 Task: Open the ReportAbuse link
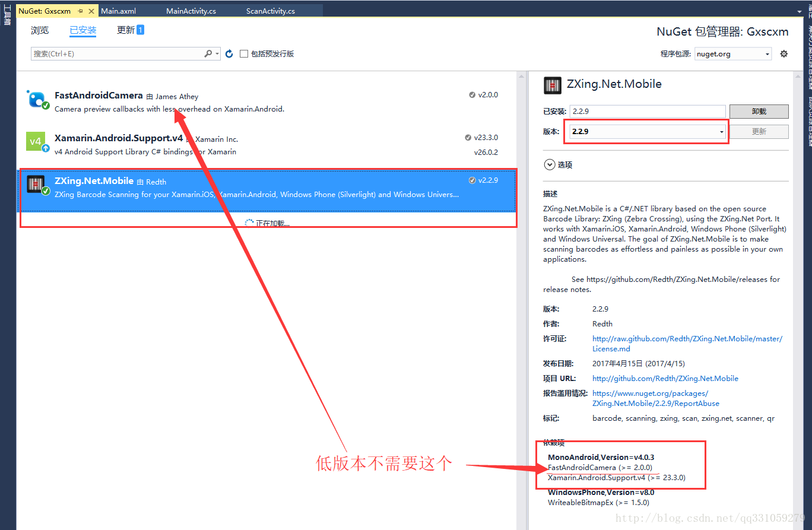[656, 398]
